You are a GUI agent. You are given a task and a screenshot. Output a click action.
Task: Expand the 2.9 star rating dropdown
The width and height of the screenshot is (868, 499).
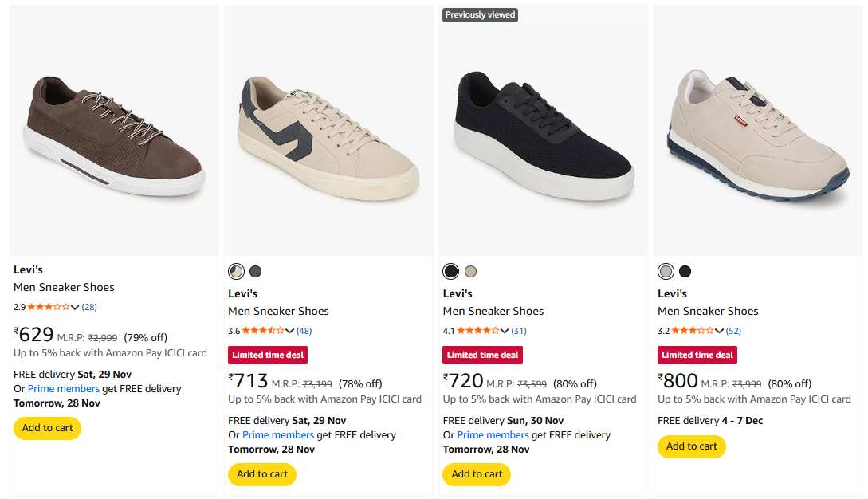coord(75,307)
